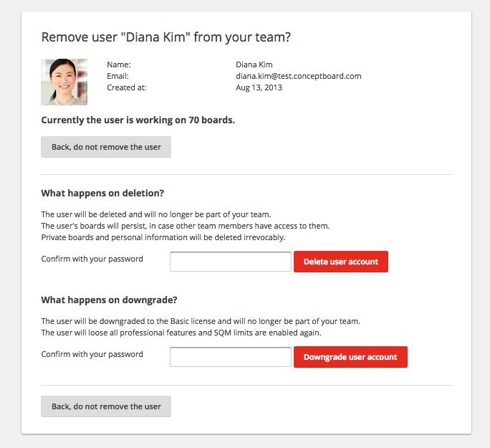
Task: Click the Back button under the 70 boards notice
Action: pyautogui.click(x=106, y=147)
